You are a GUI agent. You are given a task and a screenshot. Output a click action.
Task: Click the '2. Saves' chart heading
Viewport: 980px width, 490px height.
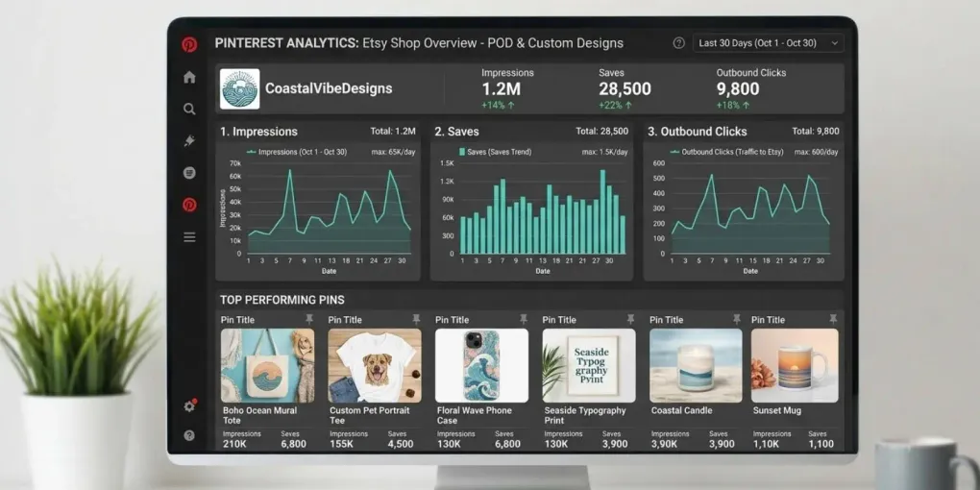tap(456, 132)
